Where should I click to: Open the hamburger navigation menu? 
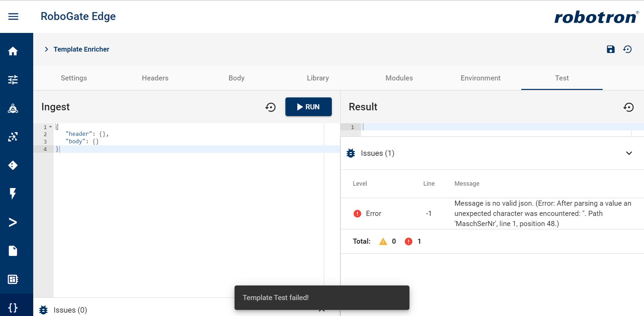(13, 16)
